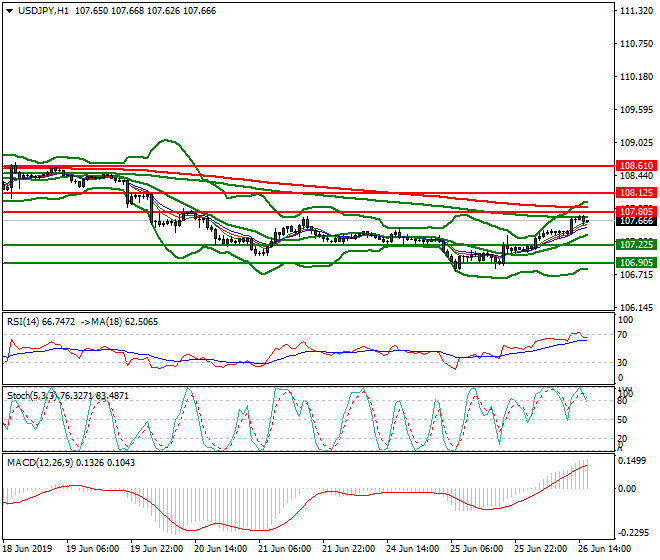Click the MACD 0.00 zero level label
660x560 pixels.
coord(627,488)
